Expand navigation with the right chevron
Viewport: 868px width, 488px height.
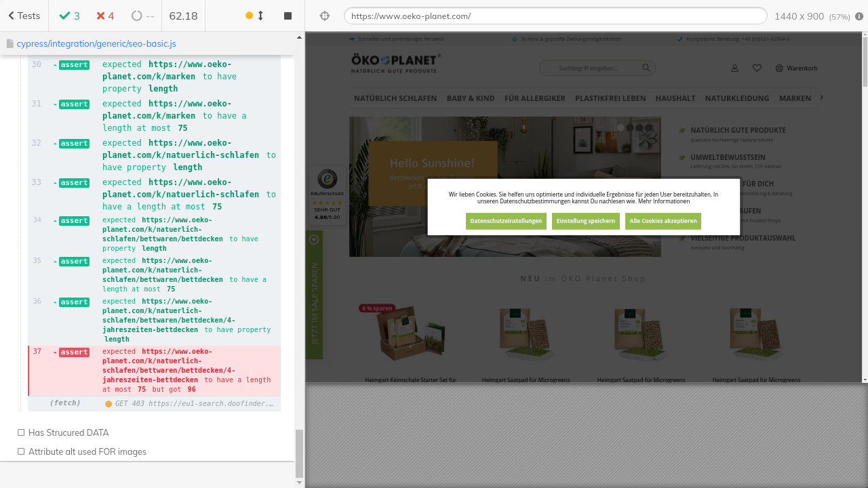pyautogui.click(x=822, y=98)
